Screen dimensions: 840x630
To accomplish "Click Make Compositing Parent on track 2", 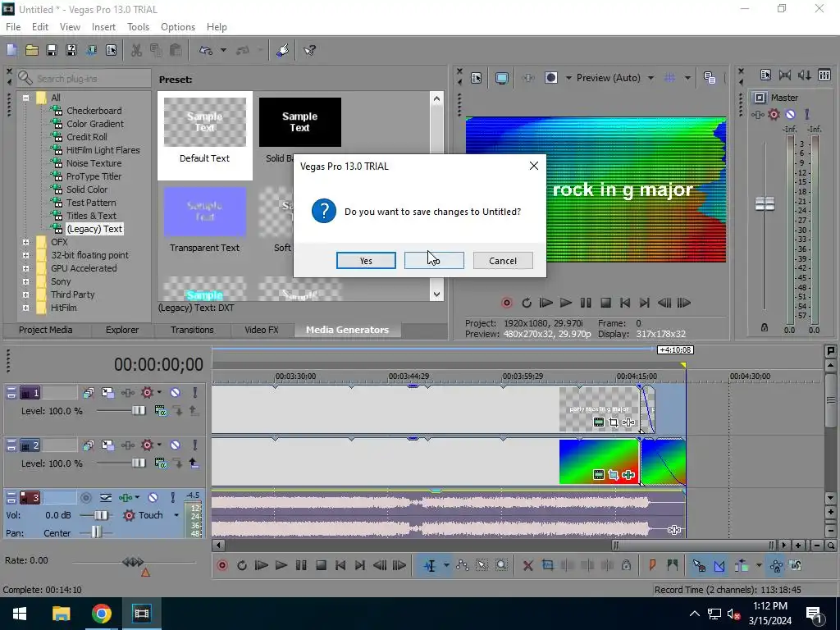I will [x=194, y=463].
